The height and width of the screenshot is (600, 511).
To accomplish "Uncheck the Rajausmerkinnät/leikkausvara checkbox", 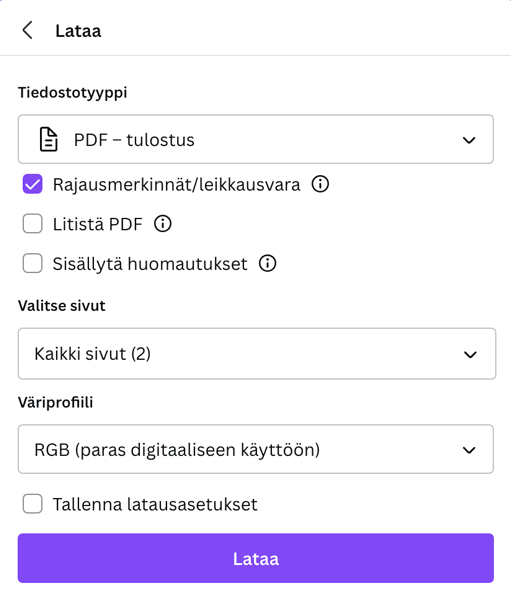I will click(33, 184).
